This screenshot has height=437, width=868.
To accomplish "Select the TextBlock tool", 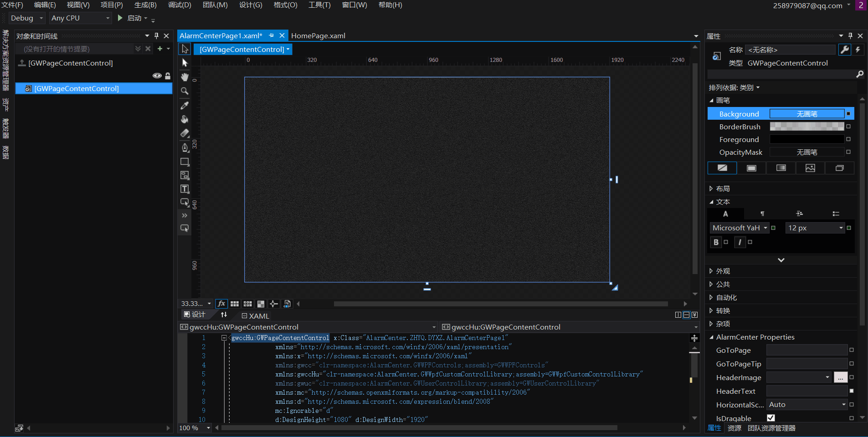I will click(185, 189).
